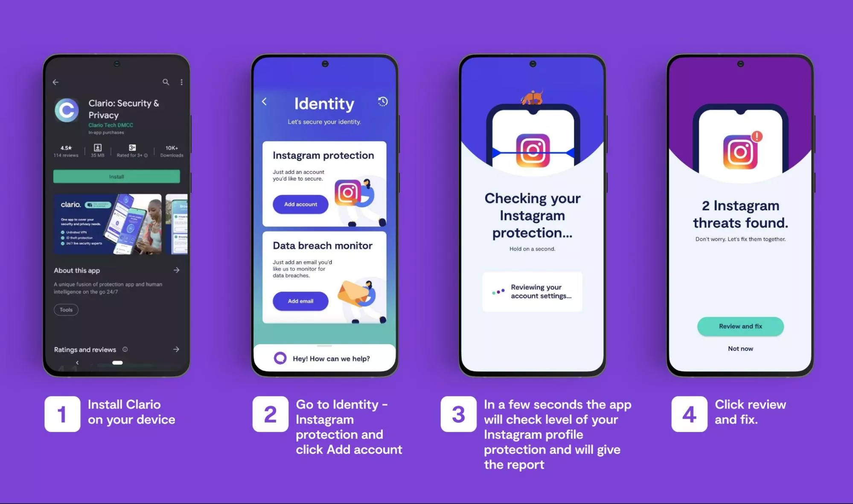The image size is (853, 504).
Task: Click the Not now link on threats screen
Action: pyautogui.click(x=740, y=349)
